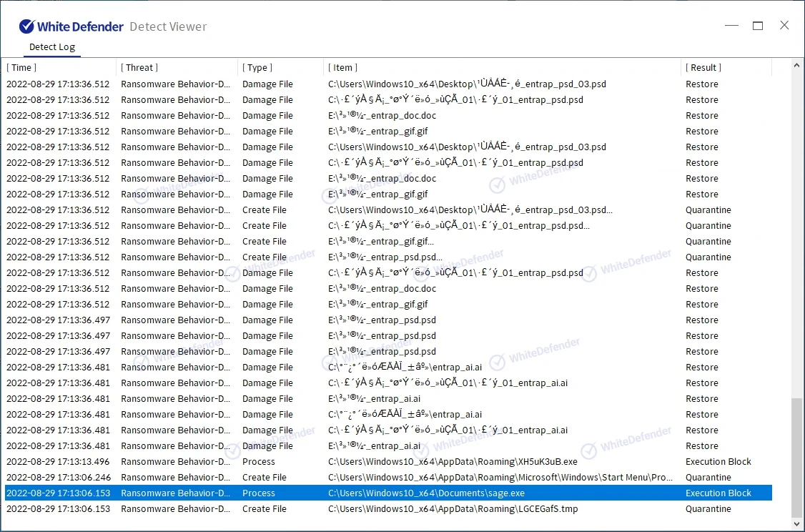The image size is (805, 532).
Task: Click the 17:13:13.496 timestamp cell
Action: click(x=59, y=462)
